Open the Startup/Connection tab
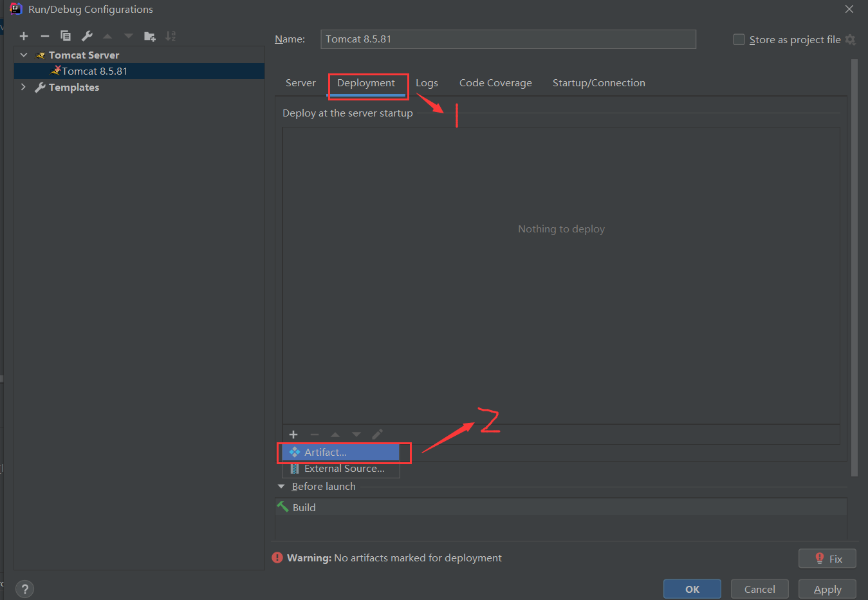 point(598,83)
